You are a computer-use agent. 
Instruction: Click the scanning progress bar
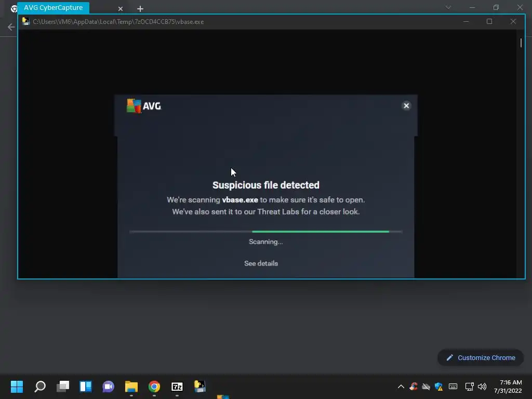pyautogui.click(x=265, y=232)
